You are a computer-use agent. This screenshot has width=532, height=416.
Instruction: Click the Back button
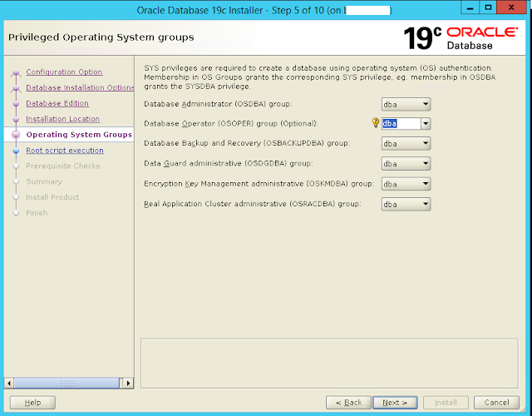(349, 403)
